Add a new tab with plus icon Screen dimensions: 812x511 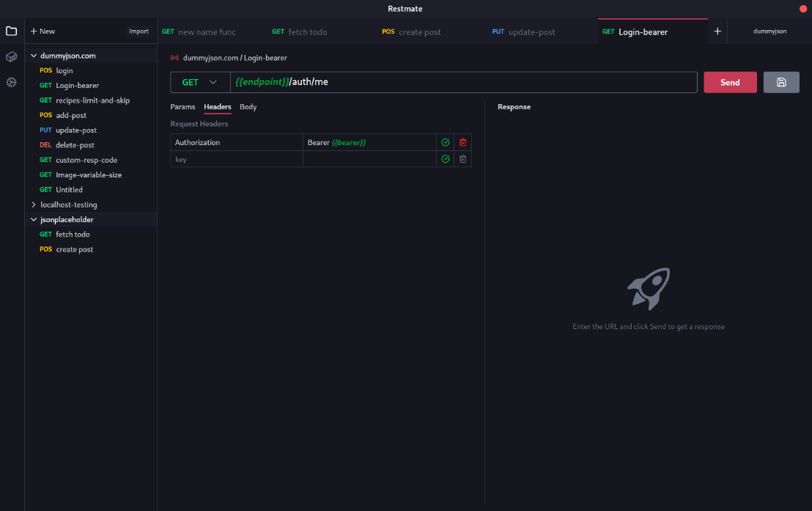[717, 32]
